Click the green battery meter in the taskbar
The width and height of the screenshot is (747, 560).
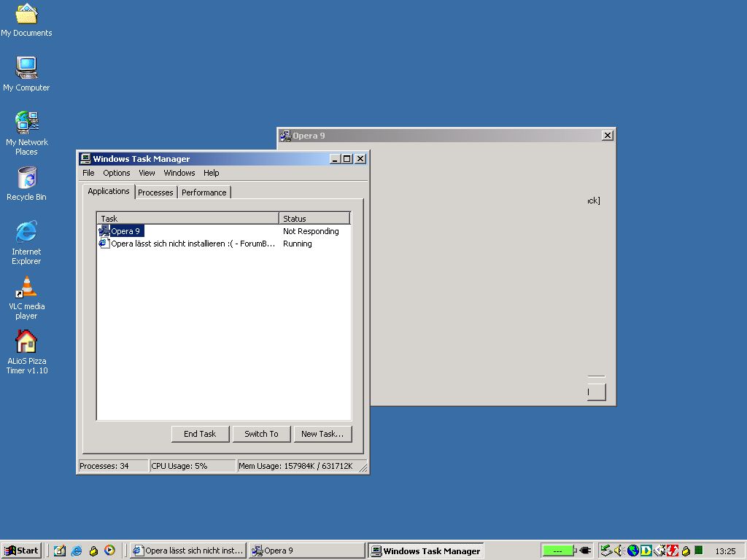click(558, 551)
